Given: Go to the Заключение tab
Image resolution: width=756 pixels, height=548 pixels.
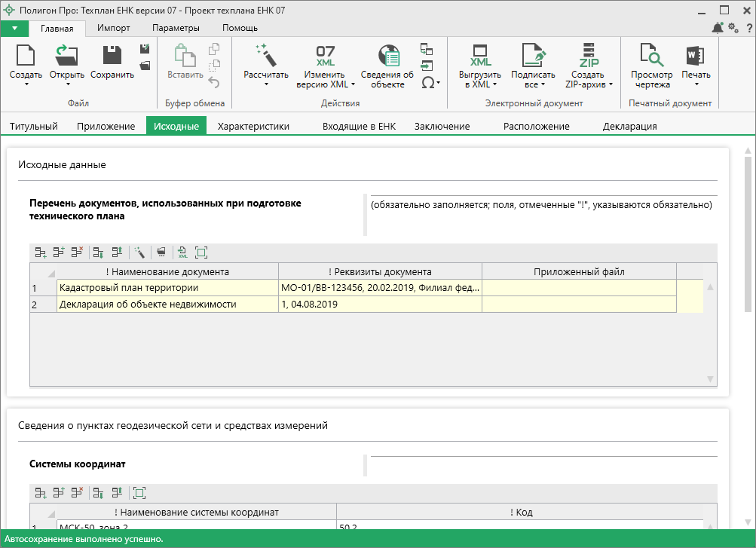Looking at the screenshot, I should 442,126.
